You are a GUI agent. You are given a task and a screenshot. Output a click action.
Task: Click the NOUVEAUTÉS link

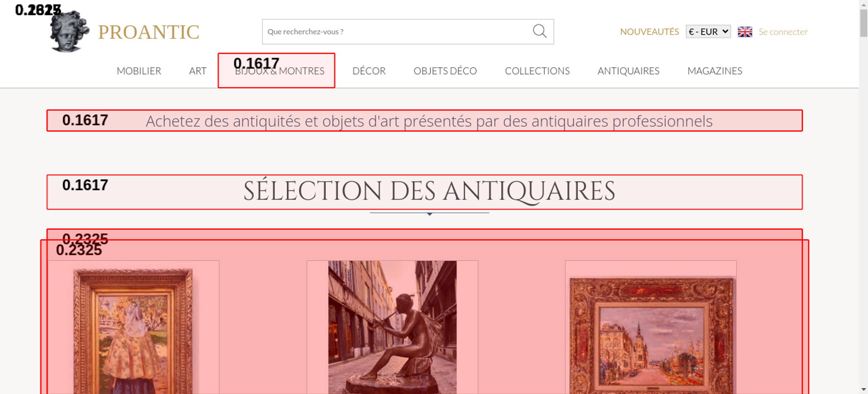tap(649, 32)
